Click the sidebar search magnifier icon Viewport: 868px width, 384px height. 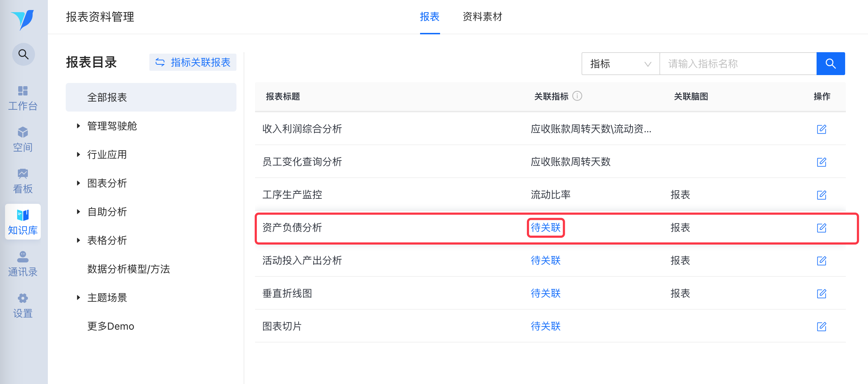24,54
